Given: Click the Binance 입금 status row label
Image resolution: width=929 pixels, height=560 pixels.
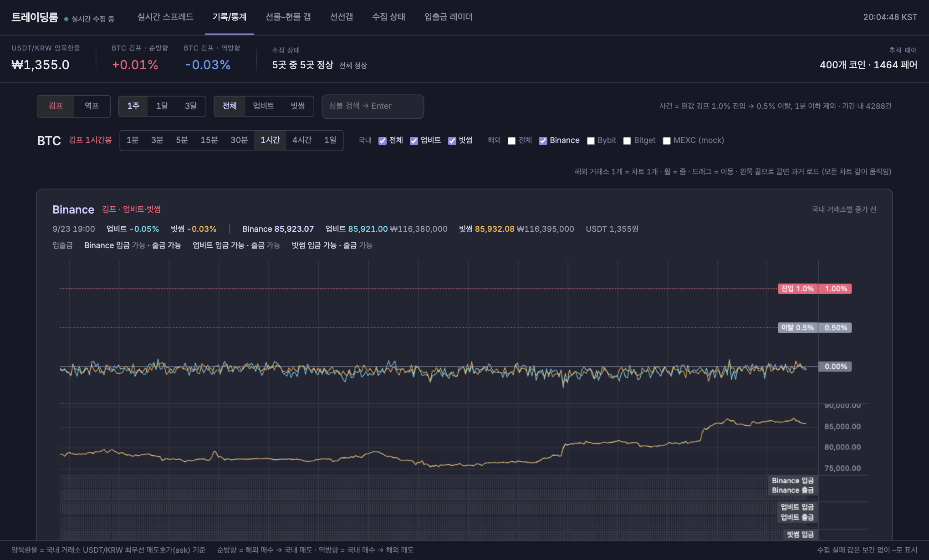Looking at the screenshot, I should tap(792, 481).
